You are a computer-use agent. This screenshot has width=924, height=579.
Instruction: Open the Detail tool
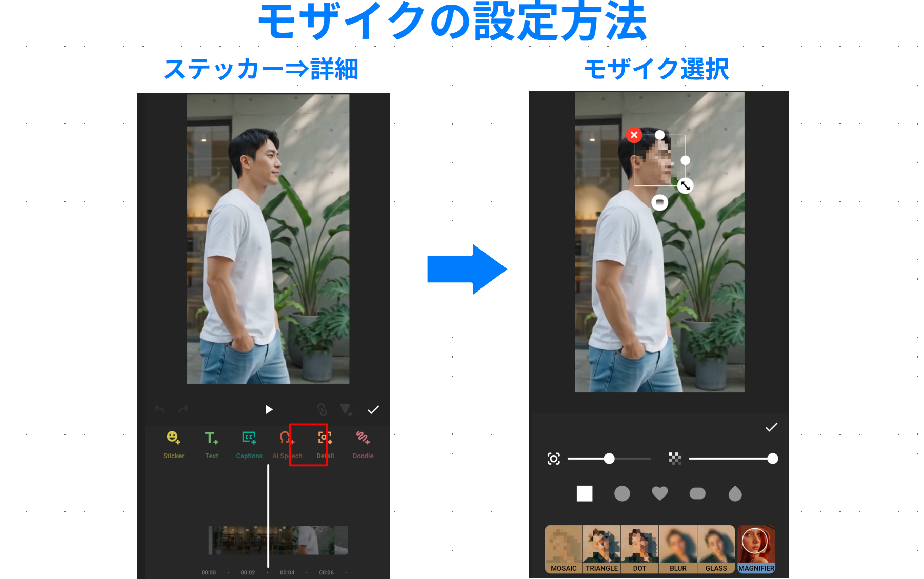[325, 444]
